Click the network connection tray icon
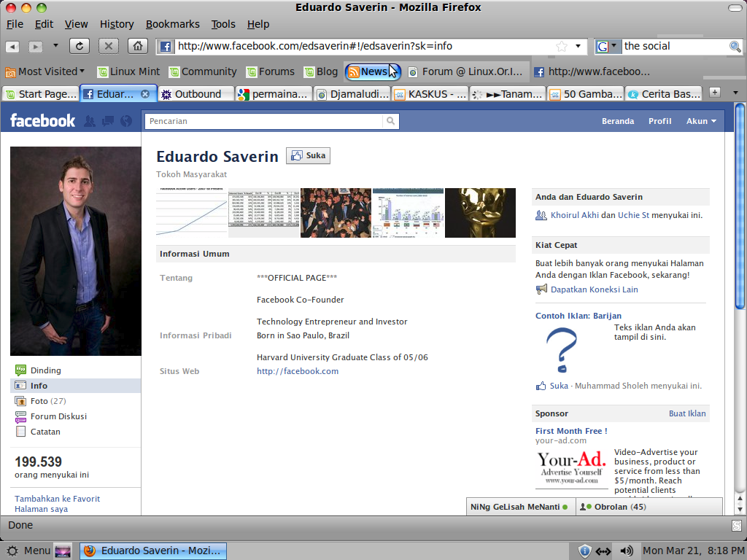747x560 pixels. tap(603, 551)
